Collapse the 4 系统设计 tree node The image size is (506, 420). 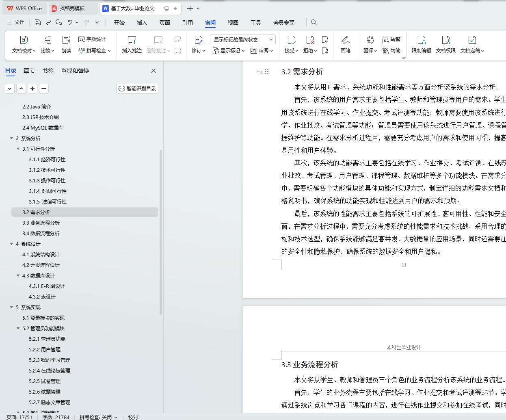coord(12,244)
